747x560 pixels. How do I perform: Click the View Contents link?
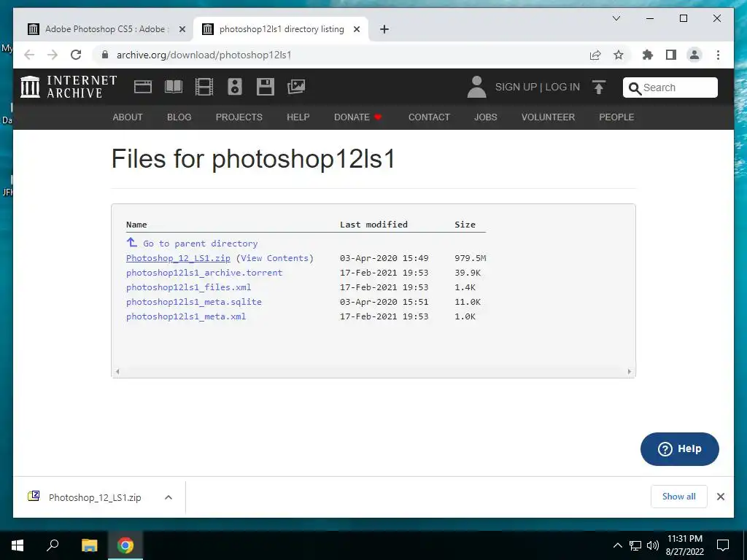(x=275, y=258)
